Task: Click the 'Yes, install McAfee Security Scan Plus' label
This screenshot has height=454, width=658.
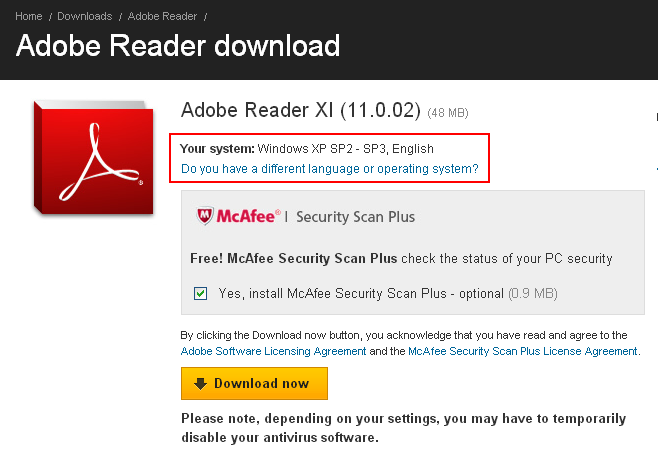Action: [361, 293]
